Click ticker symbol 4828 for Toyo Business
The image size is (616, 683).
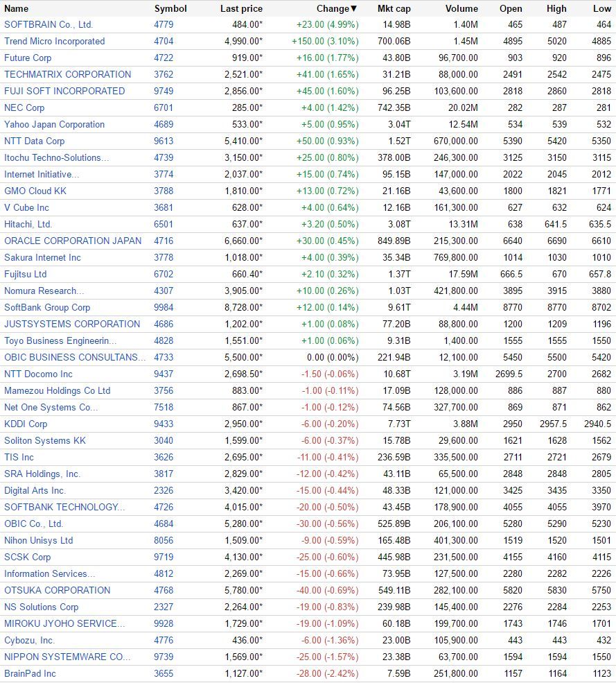pos(164,340)
